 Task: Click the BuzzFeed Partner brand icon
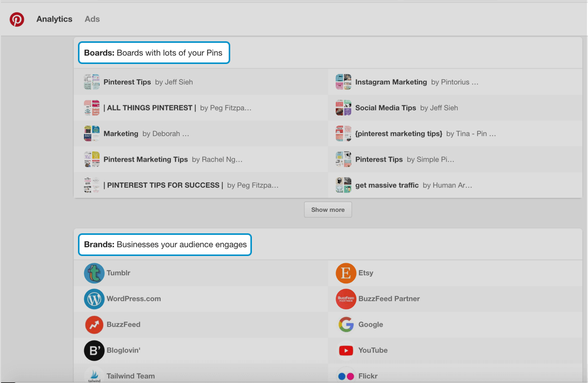pyautogui.click(x=346, y=299)
